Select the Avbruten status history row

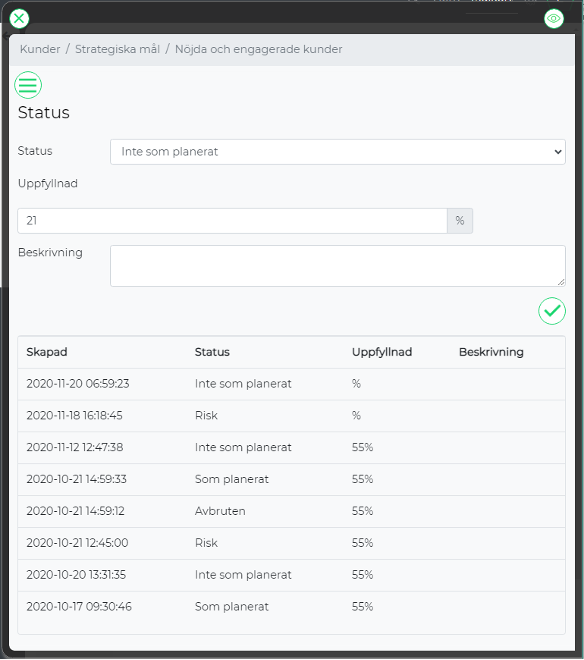pyautogui.click(x=291, y=511)
